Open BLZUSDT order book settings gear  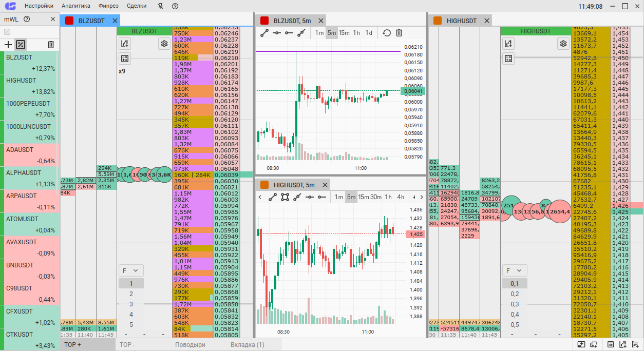[164, 44]
